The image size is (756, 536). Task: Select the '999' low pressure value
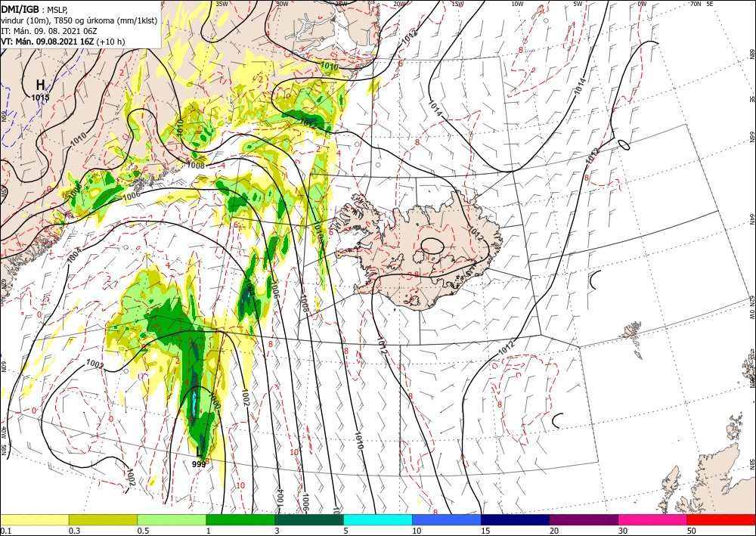click(199, 463)
